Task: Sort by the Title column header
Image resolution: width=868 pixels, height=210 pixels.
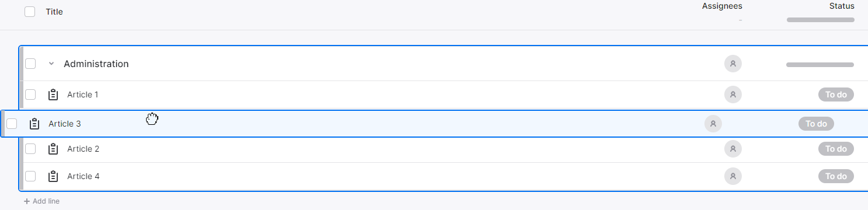Action: click(x=54, y=12)
